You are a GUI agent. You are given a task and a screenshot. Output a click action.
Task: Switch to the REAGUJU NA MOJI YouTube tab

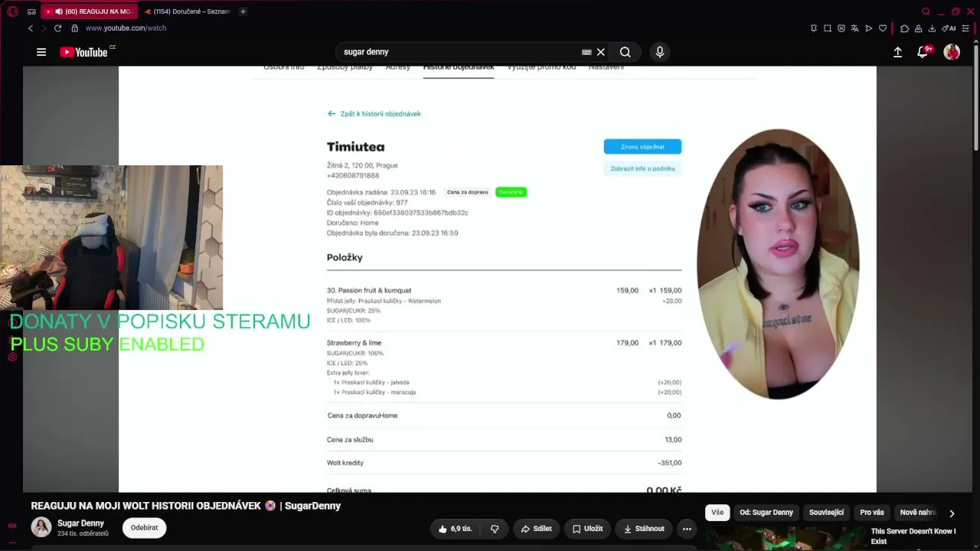point(89,11)
